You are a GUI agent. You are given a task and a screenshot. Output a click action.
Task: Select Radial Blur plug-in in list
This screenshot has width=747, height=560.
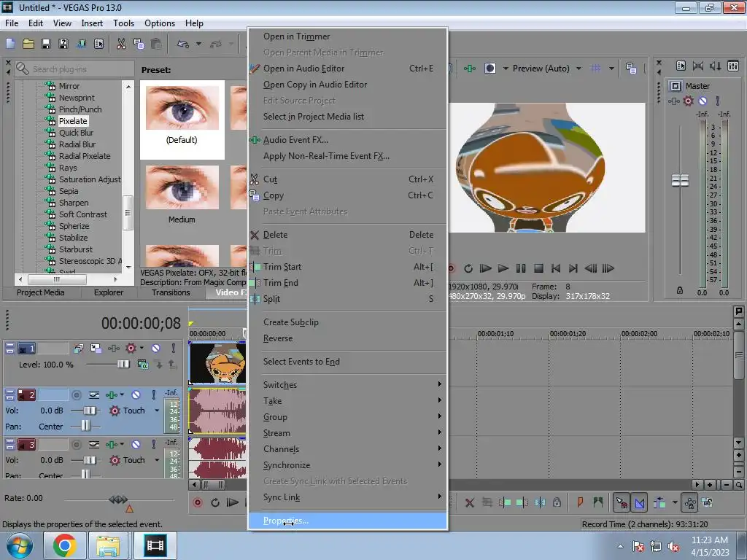pyautogui.click(x=77, y=144)
